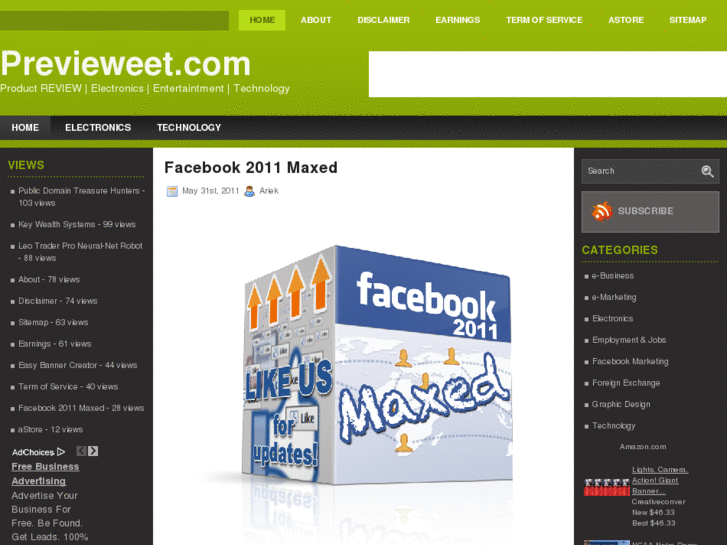Click the AdChoices triangle icon

[x=61, y=451]
